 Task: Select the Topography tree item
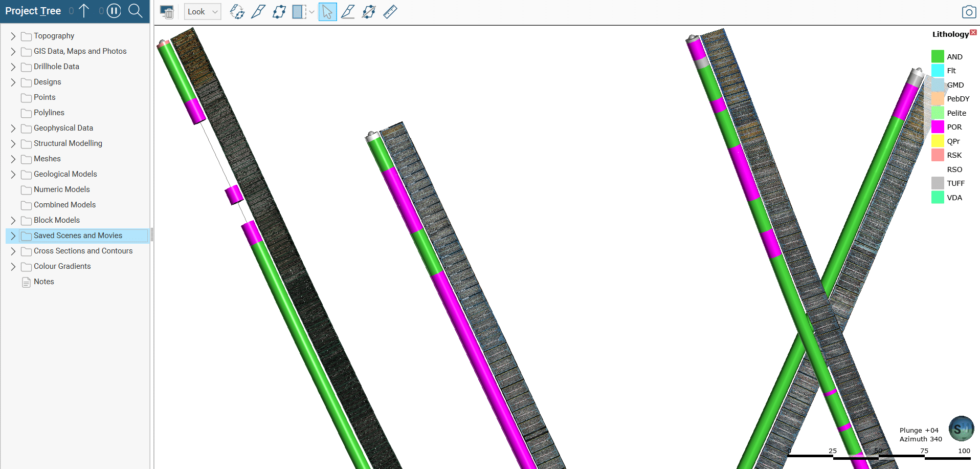pos(54,36)
